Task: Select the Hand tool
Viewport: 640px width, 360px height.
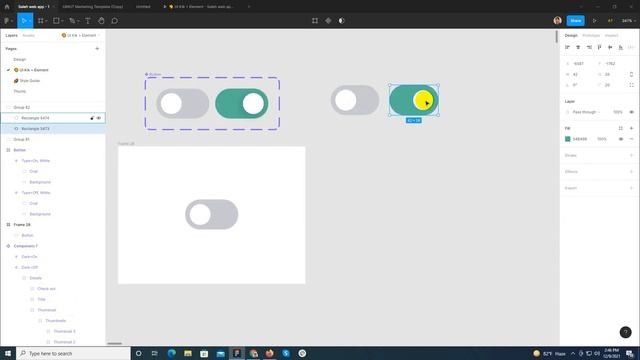Action: coord(101,20)
